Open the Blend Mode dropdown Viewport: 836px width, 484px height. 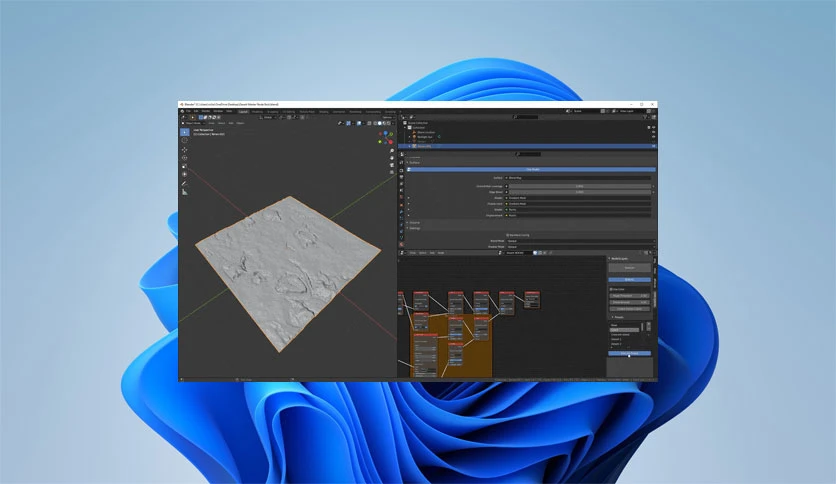[x=580, y=241]
